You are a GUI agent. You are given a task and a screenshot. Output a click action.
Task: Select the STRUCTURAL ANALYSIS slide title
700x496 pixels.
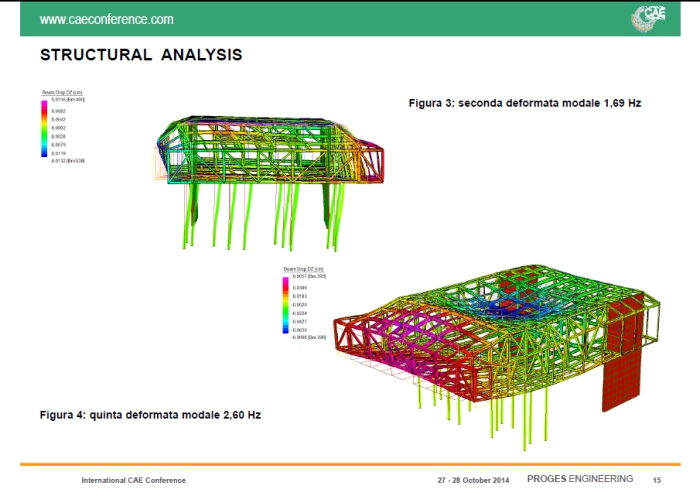pyautogui.click(x=141, y=54)
